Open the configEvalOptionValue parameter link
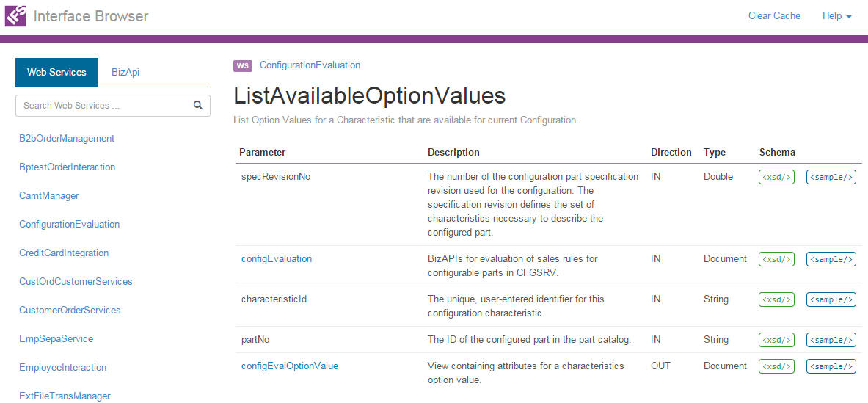868x403 pixels. click(x=290, y=366)
